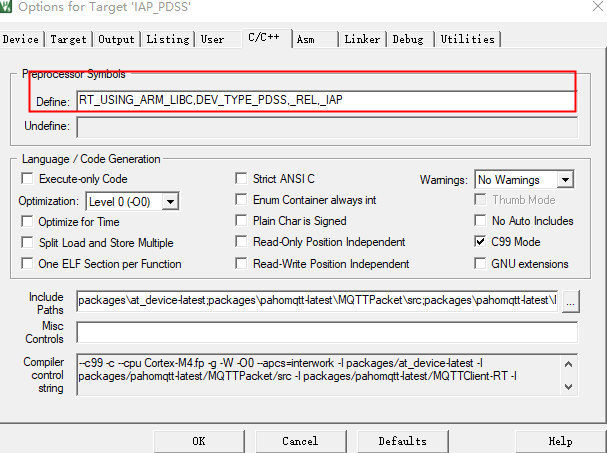Select the Output tab
This screenshot has height=453, width=607.
pos(116,39)
